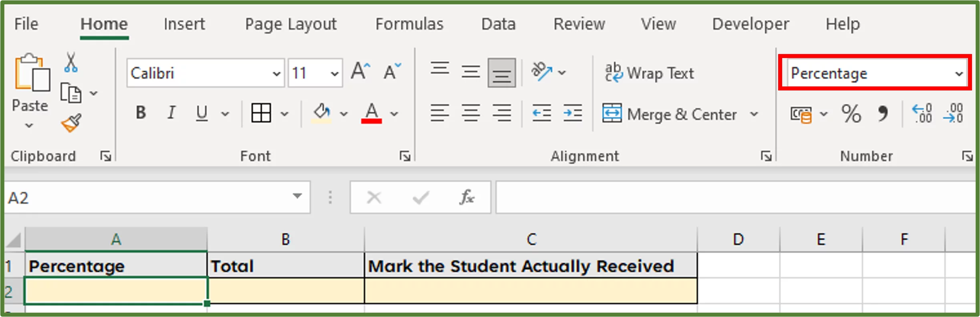Open the File menu
980x317 pixels.
[26, 24]
